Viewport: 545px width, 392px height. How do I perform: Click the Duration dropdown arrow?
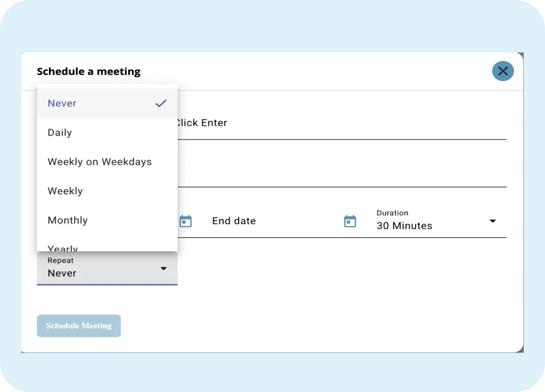pos(493,221)
